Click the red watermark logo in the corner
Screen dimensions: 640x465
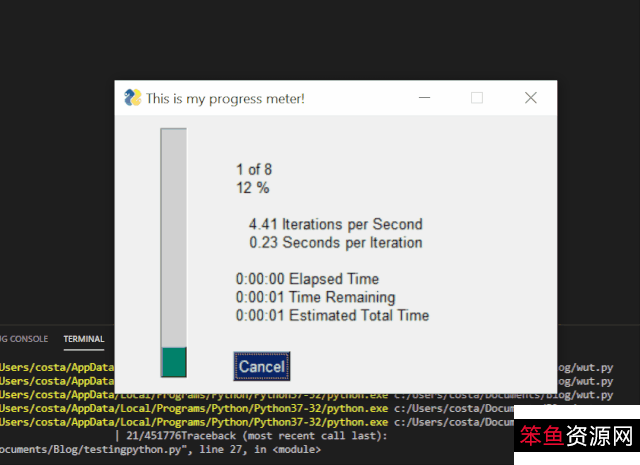click(x=576, y=438)
